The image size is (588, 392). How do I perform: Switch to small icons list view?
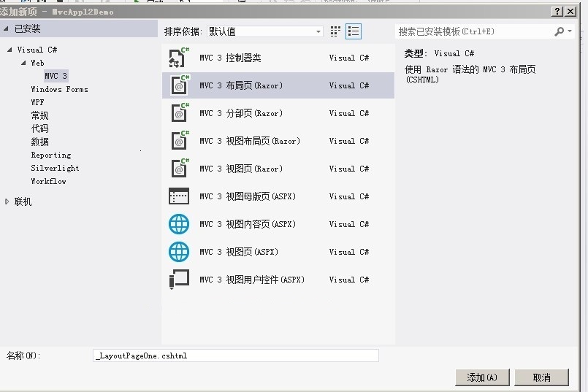354,31
